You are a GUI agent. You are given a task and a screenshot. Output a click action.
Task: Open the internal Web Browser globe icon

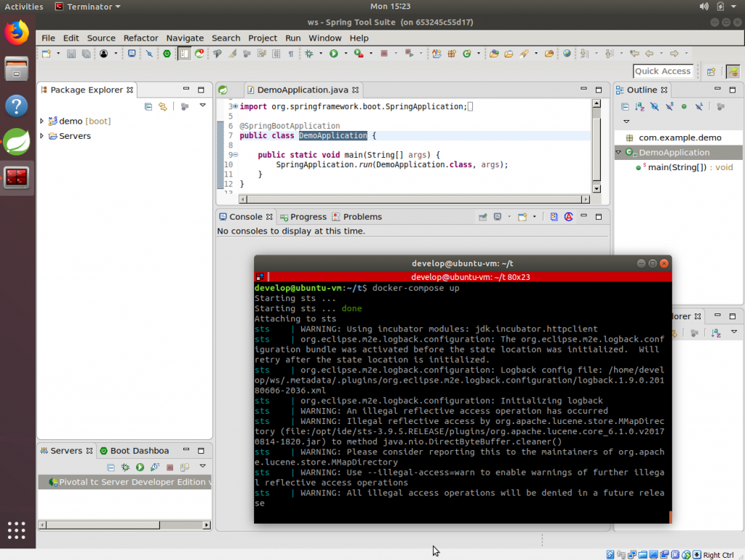(566, 53)
